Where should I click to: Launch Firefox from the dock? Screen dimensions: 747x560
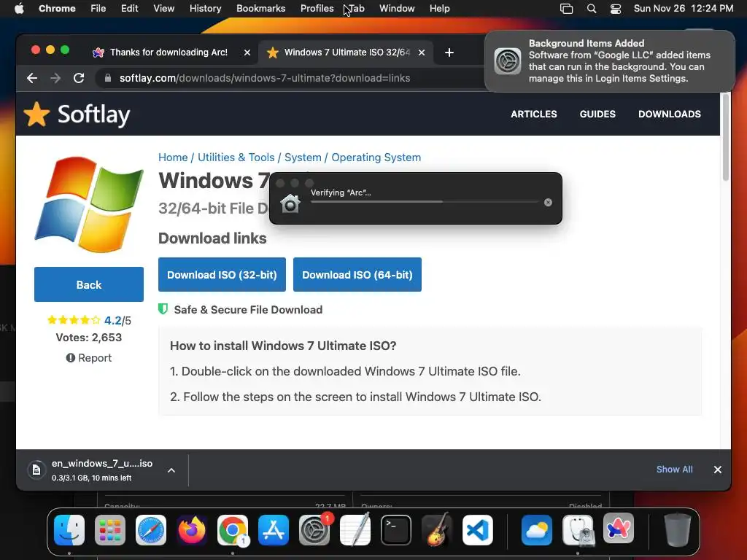tap(192, 530)
